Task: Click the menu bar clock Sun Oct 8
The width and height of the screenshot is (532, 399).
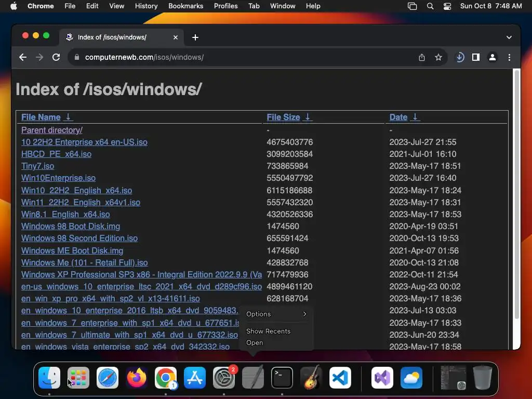Action: (490, 6)
